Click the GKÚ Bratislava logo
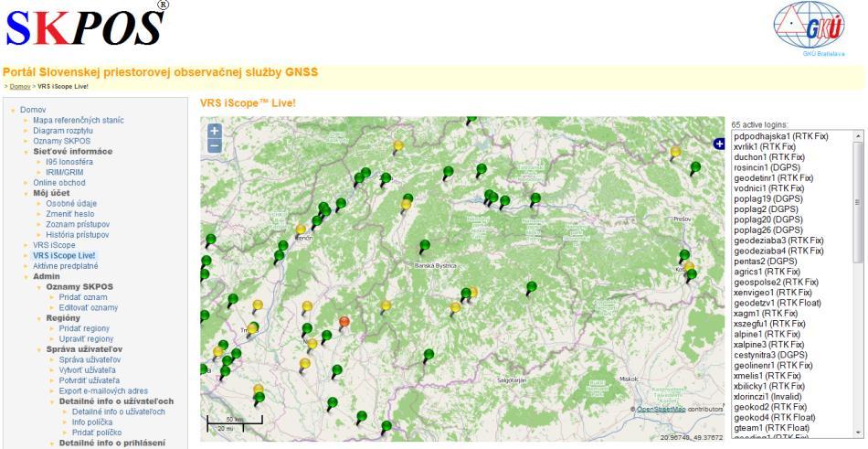Screen dimensions: 868x449 pyautogui.click(x=809, y=27)
